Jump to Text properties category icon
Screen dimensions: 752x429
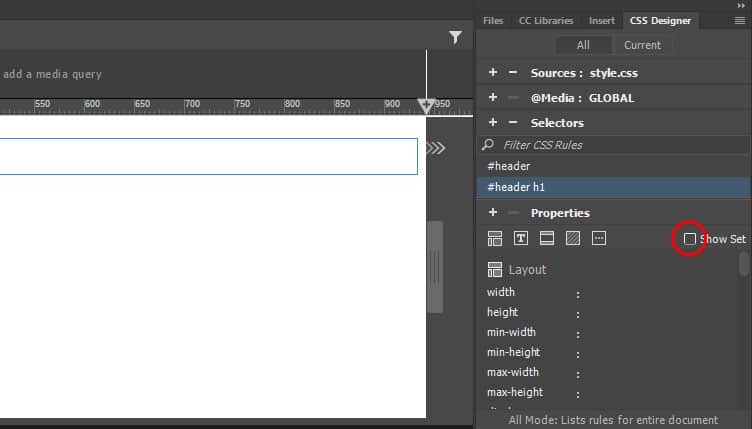coord(521,238)
